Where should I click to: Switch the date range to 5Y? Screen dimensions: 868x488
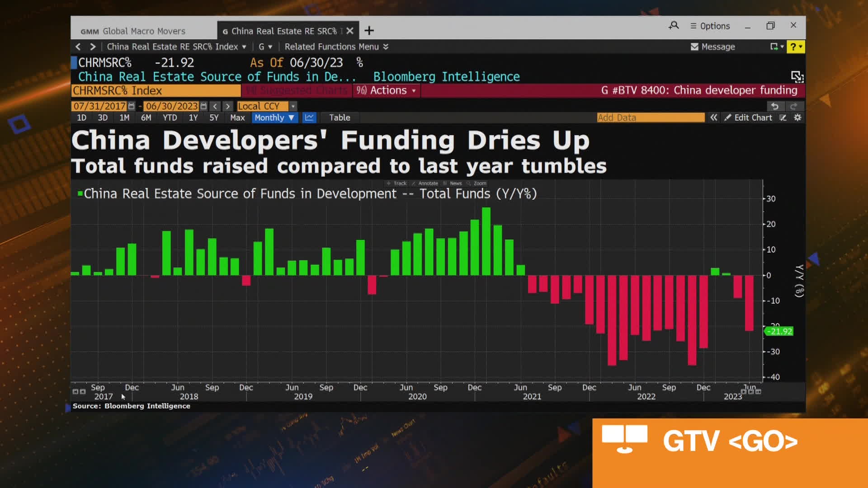click(x=214, y=117)
